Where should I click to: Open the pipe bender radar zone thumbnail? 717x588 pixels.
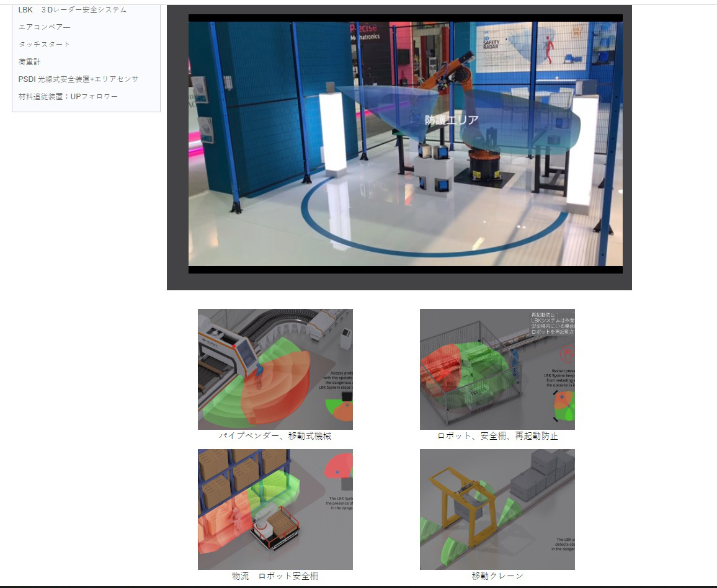[x=275, y=369]
